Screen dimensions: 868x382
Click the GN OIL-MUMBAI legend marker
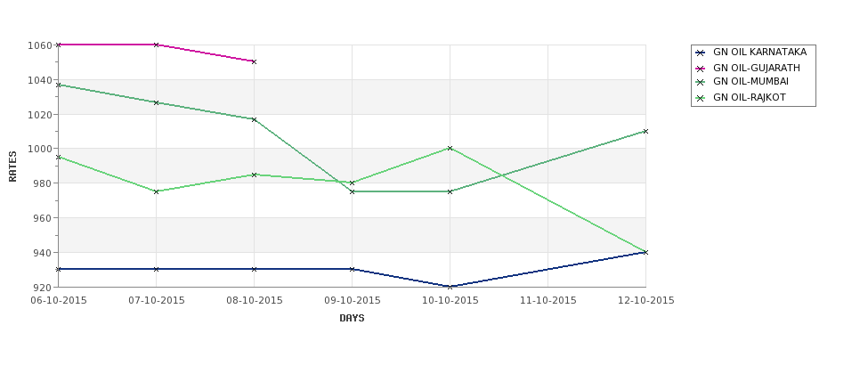(x=701, y=83)
